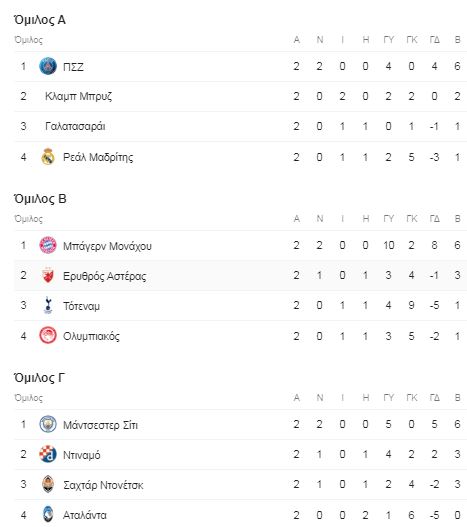467x527 pixels.
Task: Click the ΓΥ column header in Όμιλος Α
Action: [x=388, y=40]
